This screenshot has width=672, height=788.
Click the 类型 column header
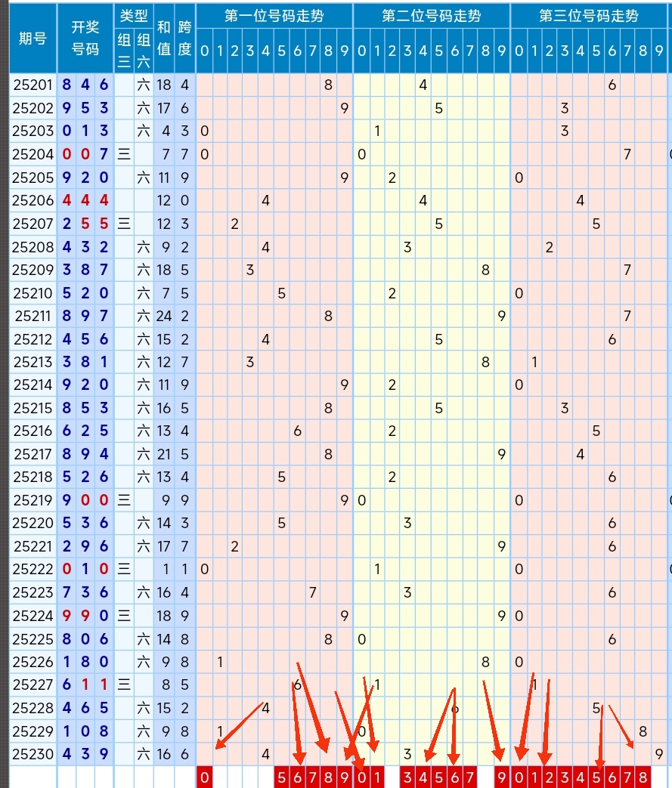[x=134, y=16]
